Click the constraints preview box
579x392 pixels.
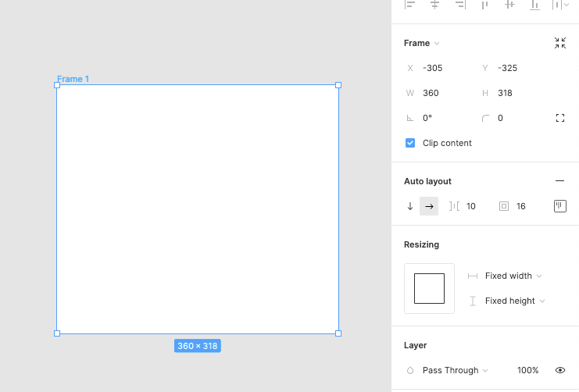pyautogui.click(x=430, y=289)
